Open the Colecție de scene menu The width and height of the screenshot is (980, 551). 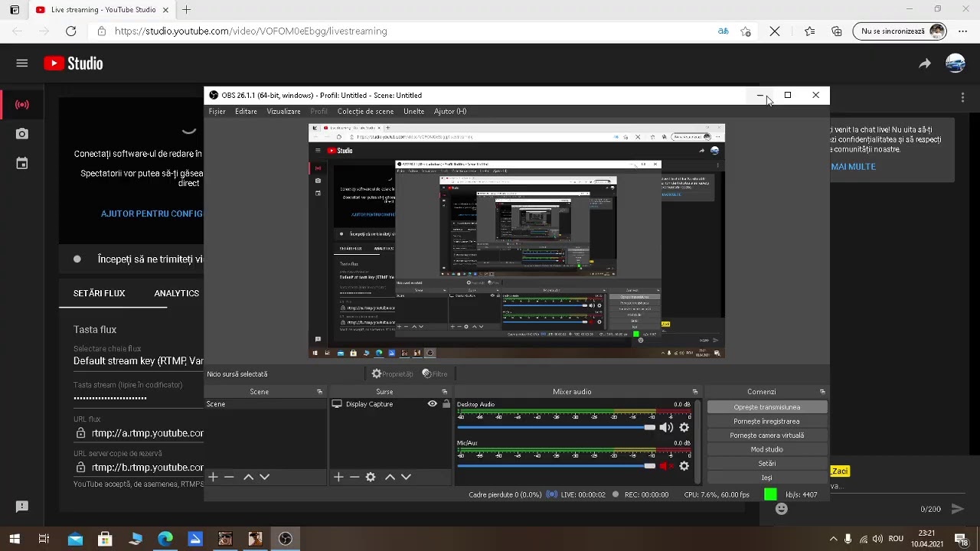(365, 112)
